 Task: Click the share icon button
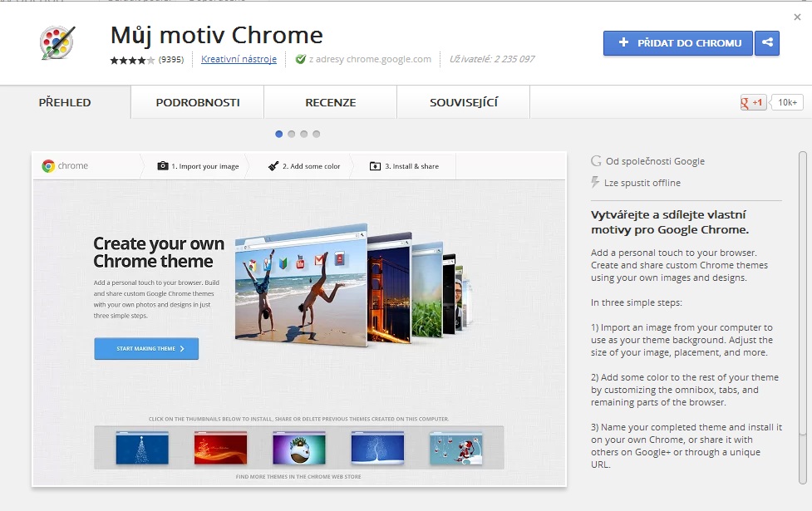coord(767,43)
